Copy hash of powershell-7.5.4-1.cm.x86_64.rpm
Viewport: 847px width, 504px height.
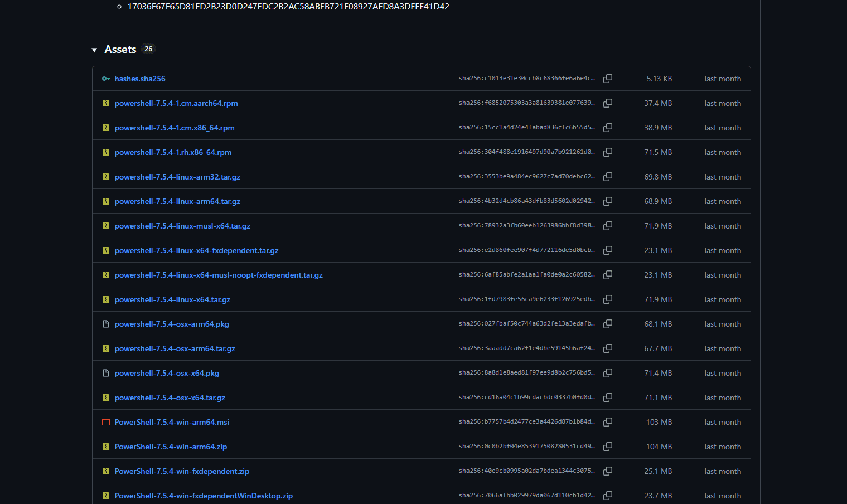[x=608, y=128]
